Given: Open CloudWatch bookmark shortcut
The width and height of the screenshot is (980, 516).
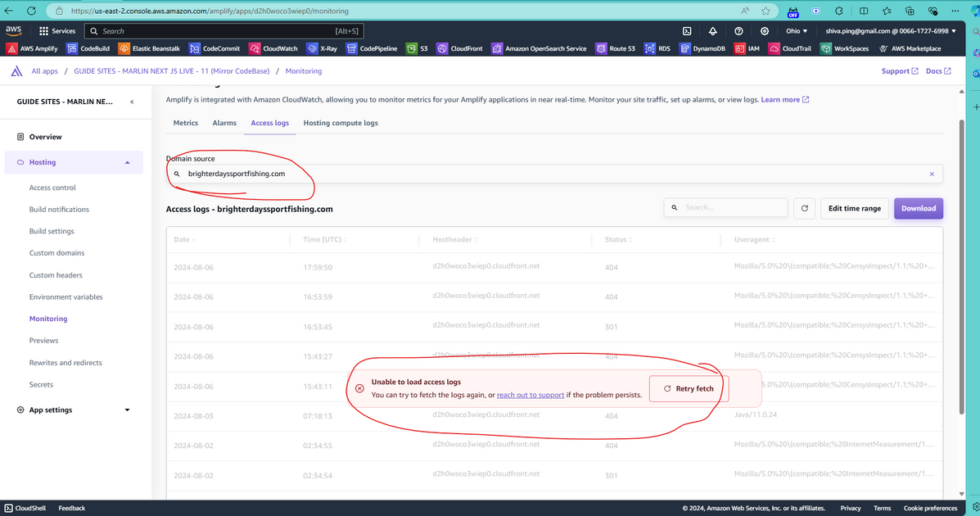Looking at the screenshot, I should pos(273,49).
